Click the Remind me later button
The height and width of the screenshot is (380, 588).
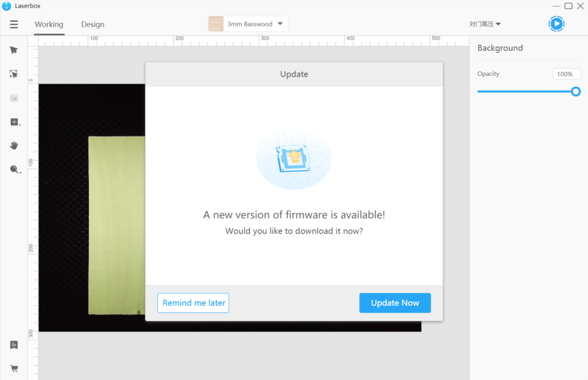193,303
